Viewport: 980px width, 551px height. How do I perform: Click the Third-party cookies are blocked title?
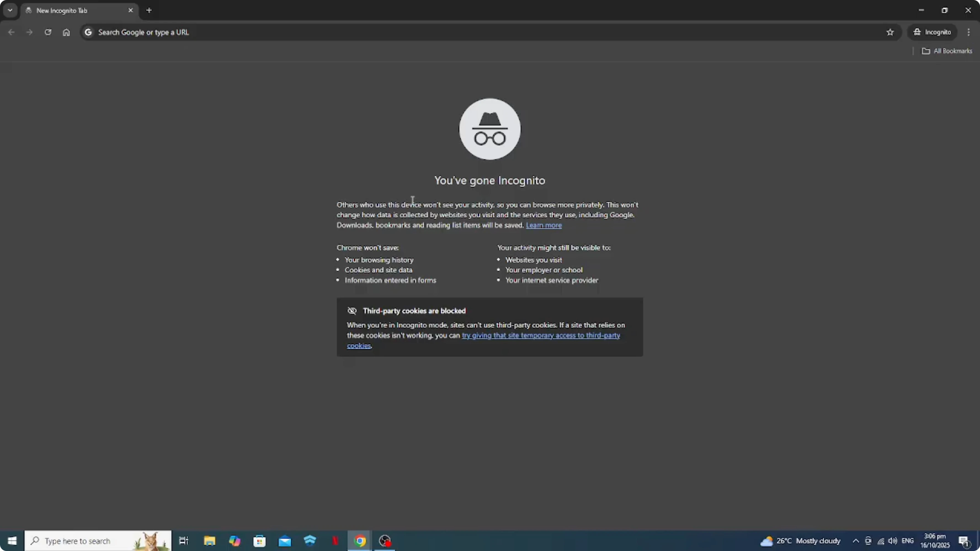pyautogui.click(x=414, y=311)
